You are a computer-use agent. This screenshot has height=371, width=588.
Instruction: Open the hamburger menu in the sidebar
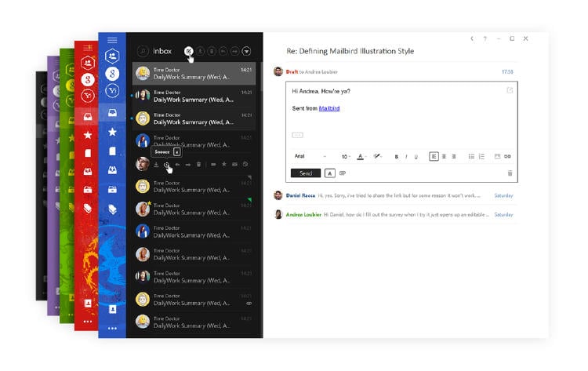(112, 40)
